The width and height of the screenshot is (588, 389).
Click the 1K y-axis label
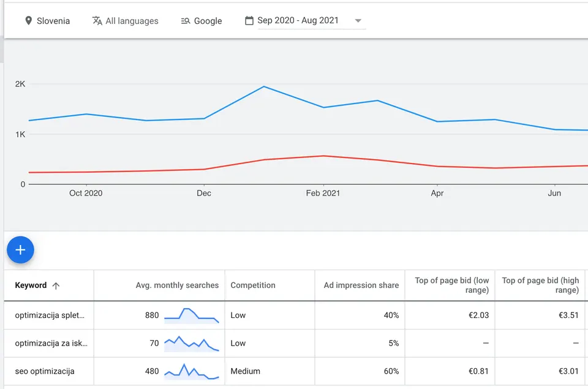coord(20,134)
